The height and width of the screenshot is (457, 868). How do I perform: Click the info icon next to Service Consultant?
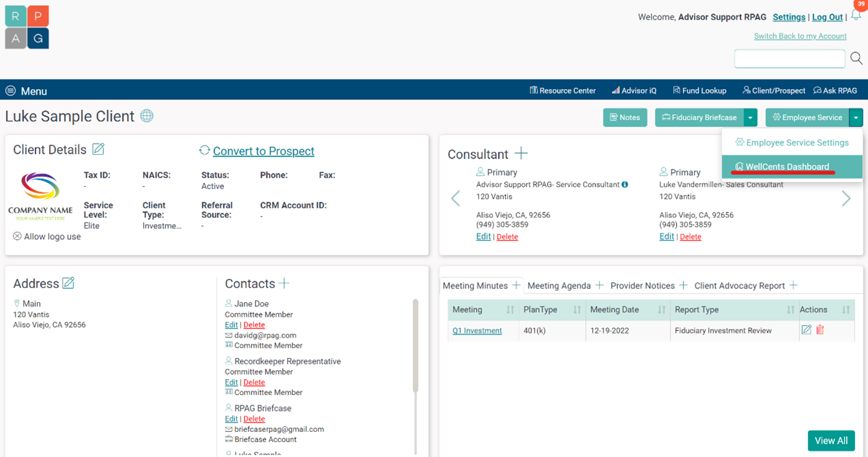pos(625,184)
